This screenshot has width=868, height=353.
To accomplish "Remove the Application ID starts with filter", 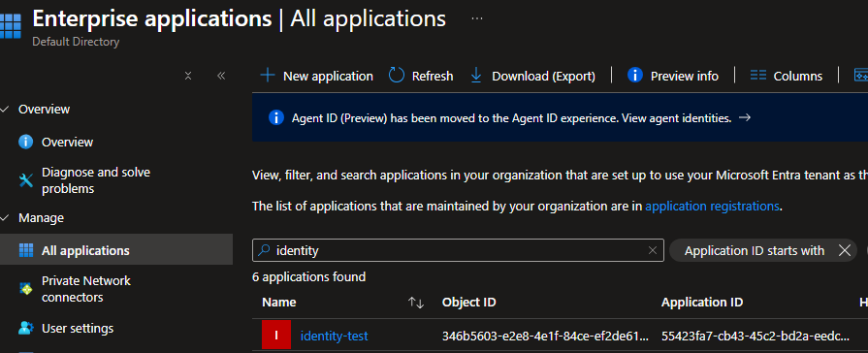I will point(844,250).
